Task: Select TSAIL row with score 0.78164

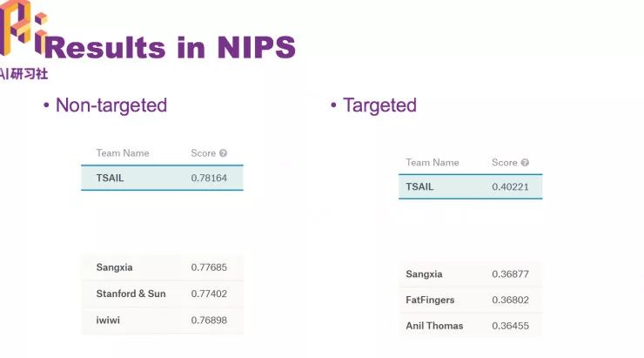Action: point(162,178)
